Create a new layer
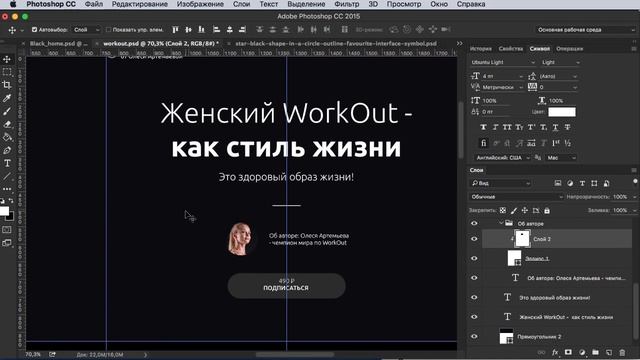Image resolution: width=640 pixels, height=360 pixels. pos(609,352)
